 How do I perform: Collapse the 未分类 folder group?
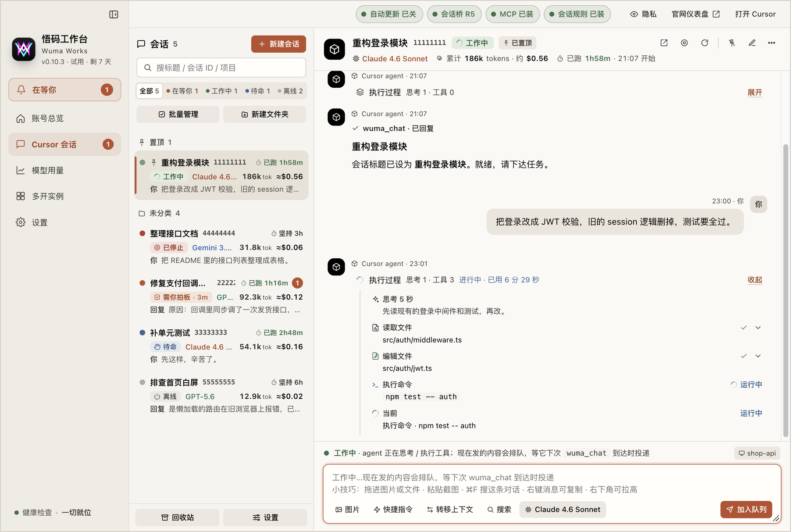click(159, 213)
